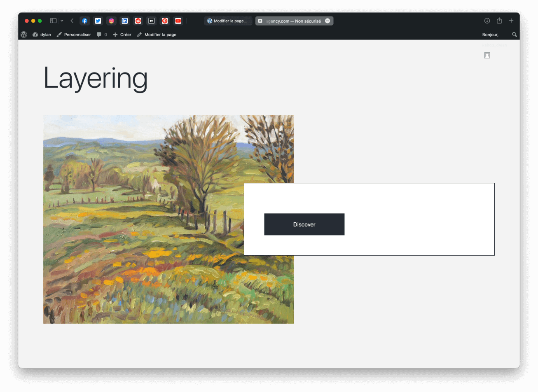Open the Reddit favorite shortcut
This screenshot has width=538, height=392.
click(138, 21)
